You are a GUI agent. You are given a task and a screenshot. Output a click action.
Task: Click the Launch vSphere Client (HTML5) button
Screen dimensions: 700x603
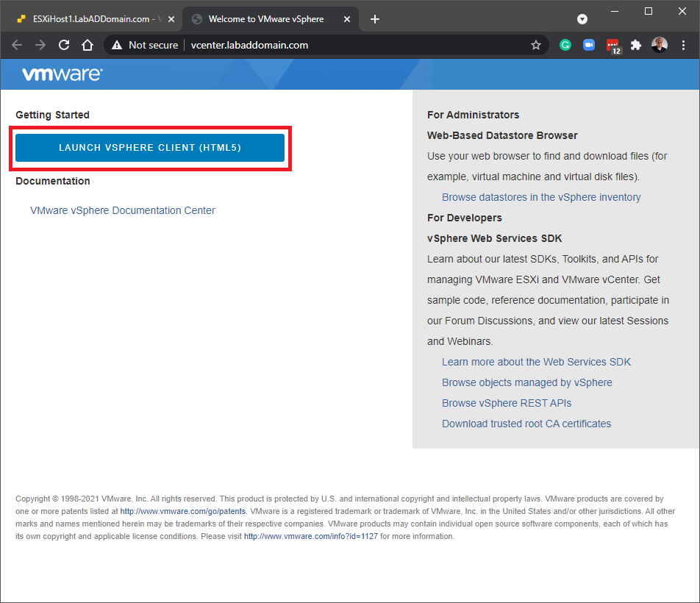pos(150,148)
